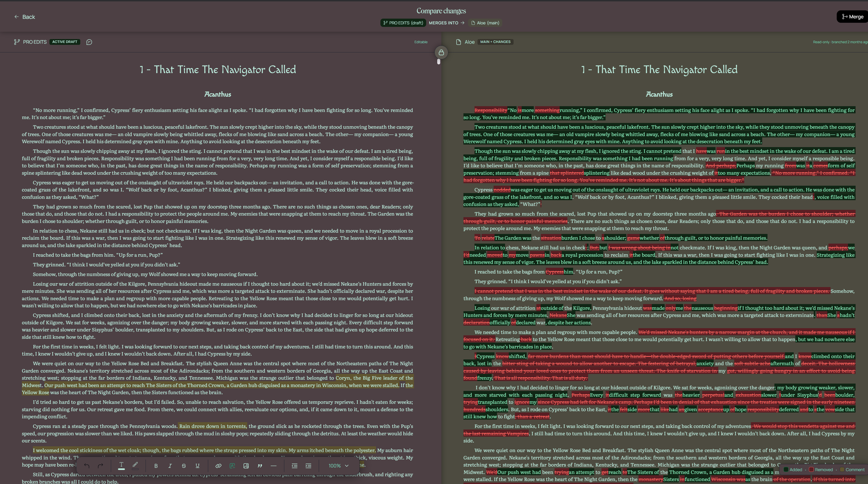Insert a block quote
This screenshot has width=868, height=484.
click(260, 466)
